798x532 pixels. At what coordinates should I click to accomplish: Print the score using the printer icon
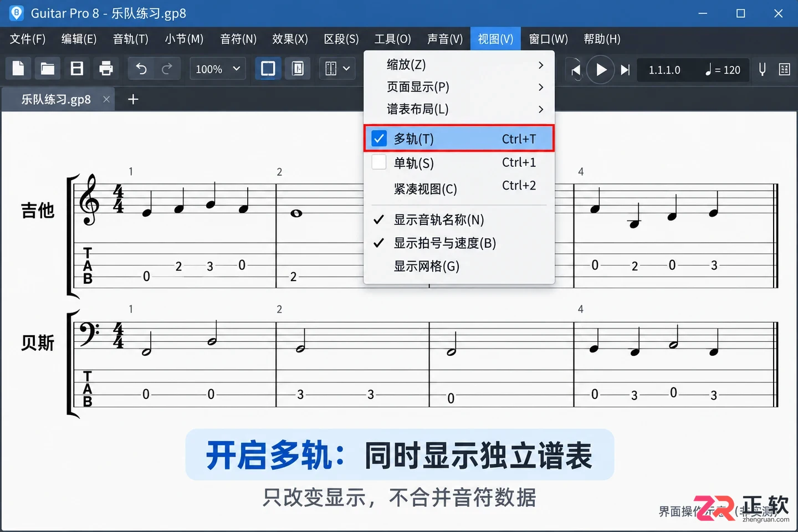[x=106, y=69]
